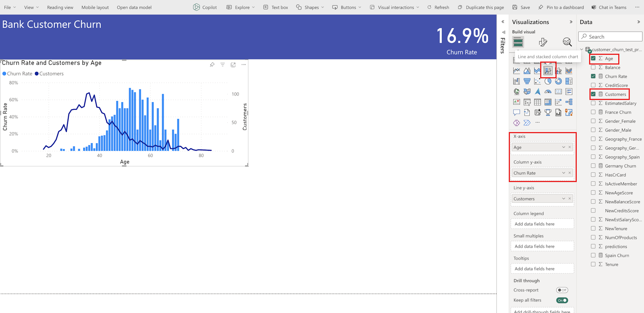Select the Slicer visualization icon
The width and height of the screenshot is (644, 313).
tap(527, 102)
